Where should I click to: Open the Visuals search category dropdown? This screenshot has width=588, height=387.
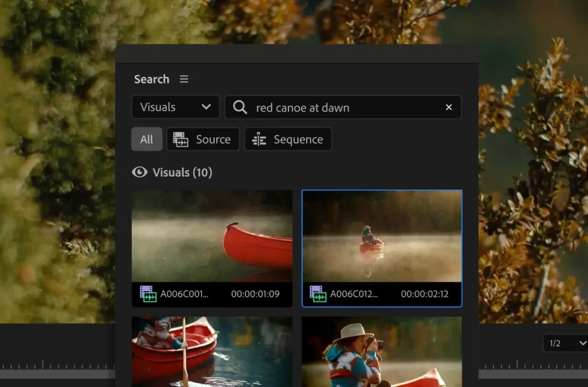point(175,107)
